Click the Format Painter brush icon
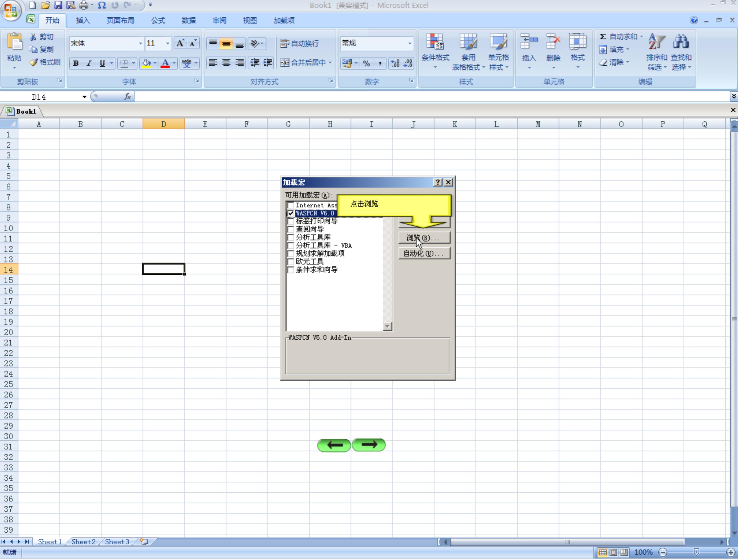This screenshot has height=560, width=738. pyautogui.click(x=34, y=62)
